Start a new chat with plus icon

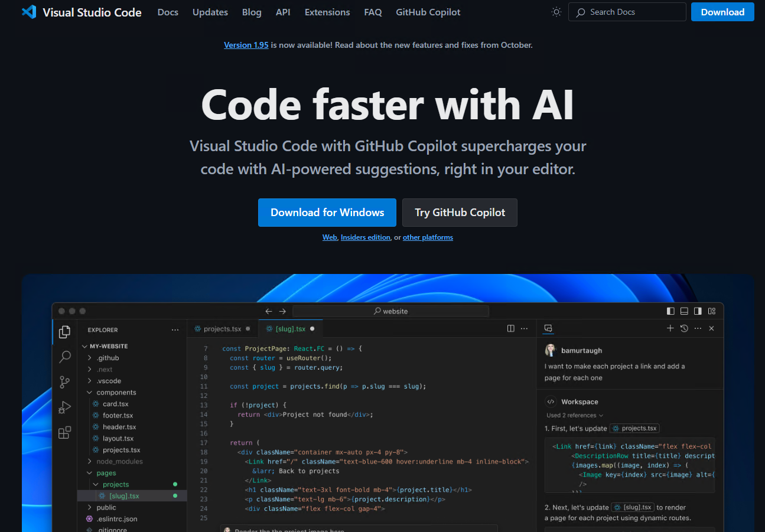pos(670,328)
